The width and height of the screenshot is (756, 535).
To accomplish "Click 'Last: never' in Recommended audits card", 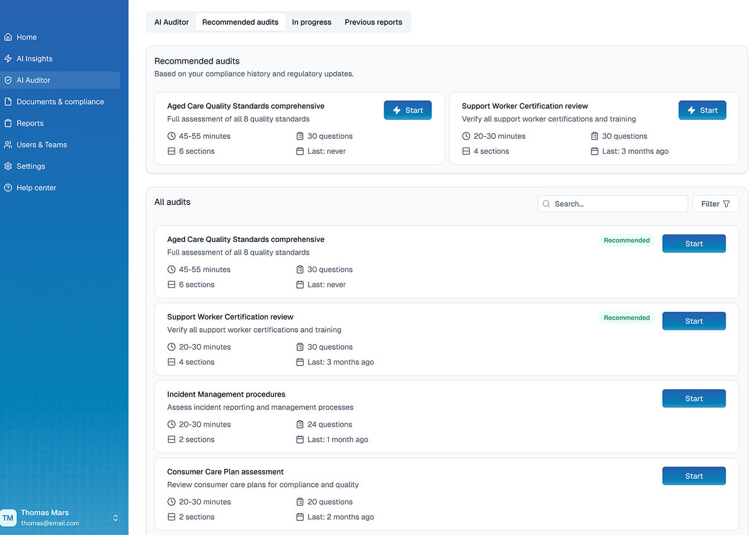I will click(x=326, y=151).
